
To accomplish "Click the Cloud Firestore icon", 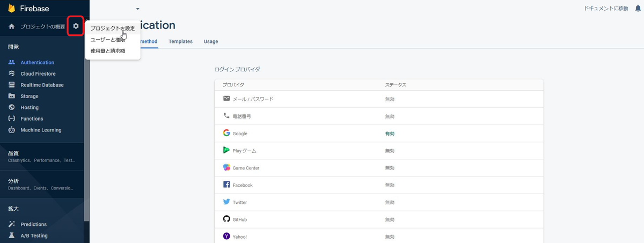I will [x=12, y=73].
